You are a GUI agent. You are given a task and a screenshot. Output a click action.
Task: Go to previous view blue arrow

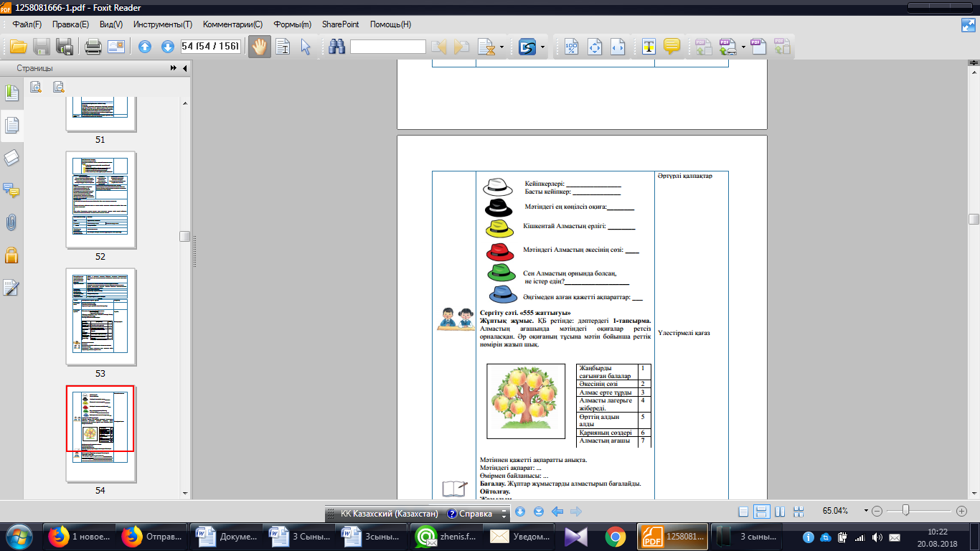point(557,512)
